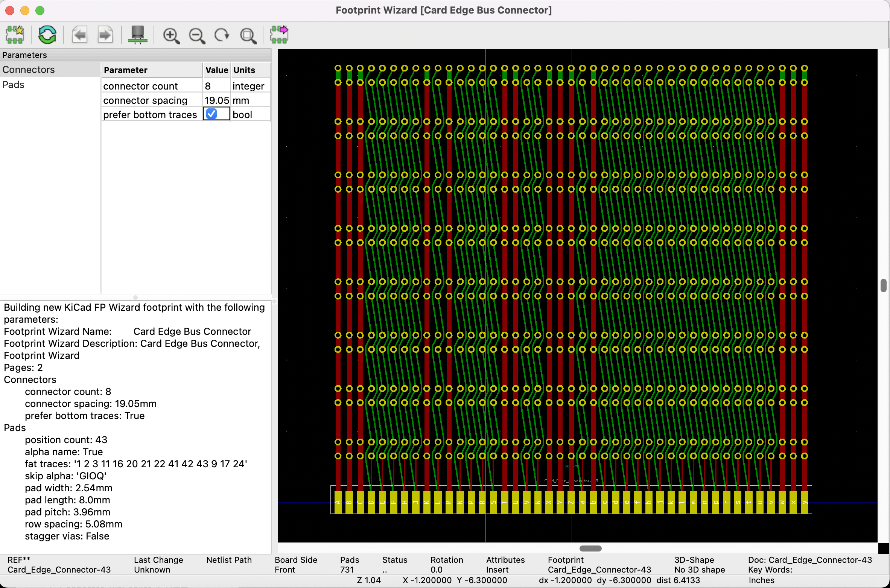890x588 pixels.
Task: Open the 3D viewer
Action: [x=137, y=35]
